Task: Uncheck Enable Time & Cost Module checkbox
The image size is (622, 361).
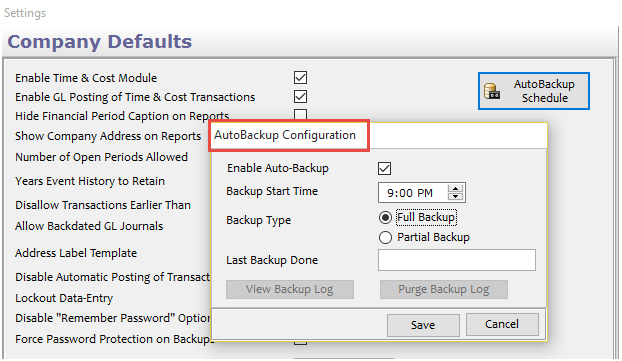Action: pyautogui.click(x=300, y=77)
